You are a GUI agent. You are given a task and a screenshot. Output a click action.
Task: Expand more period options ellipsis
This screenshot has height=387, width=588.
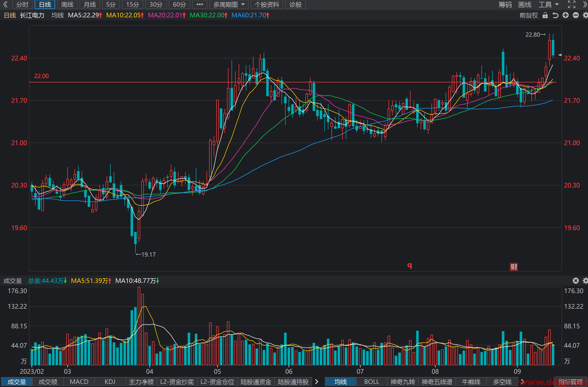click(200, 5)
